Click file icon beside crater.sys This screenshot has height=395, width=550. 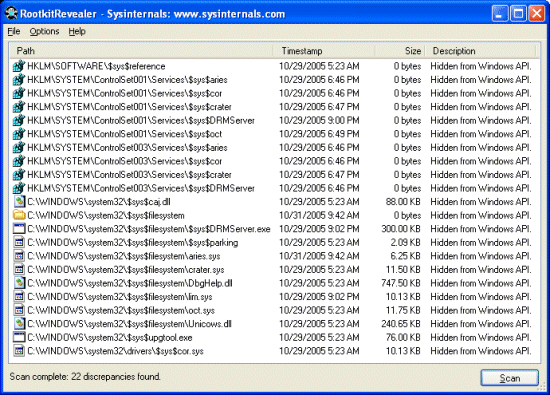(x=19, y=269)
